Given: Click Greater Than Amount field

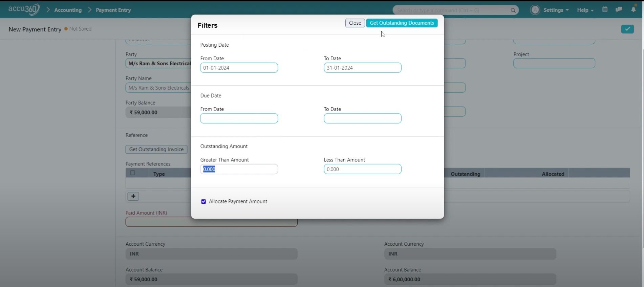Looking at the screenshot, I should tap(239, 169).
